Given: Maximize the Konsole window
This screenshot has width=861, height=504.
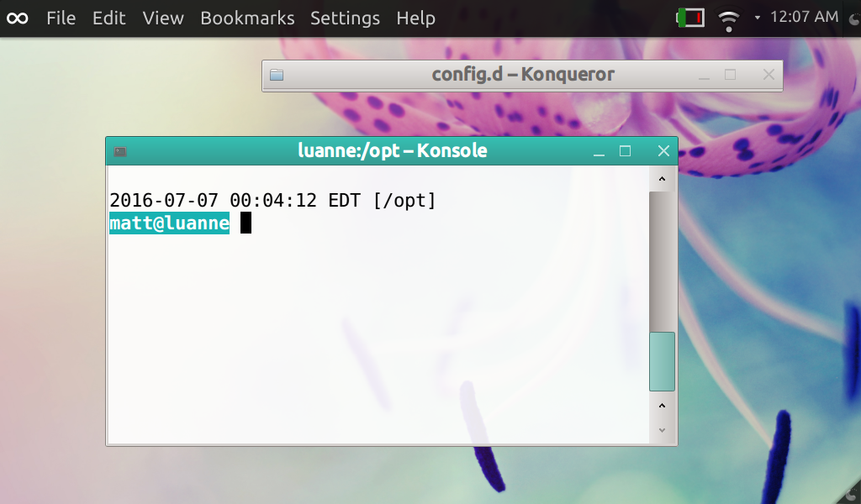Looking at the screenshot, I should click(625, 151).
